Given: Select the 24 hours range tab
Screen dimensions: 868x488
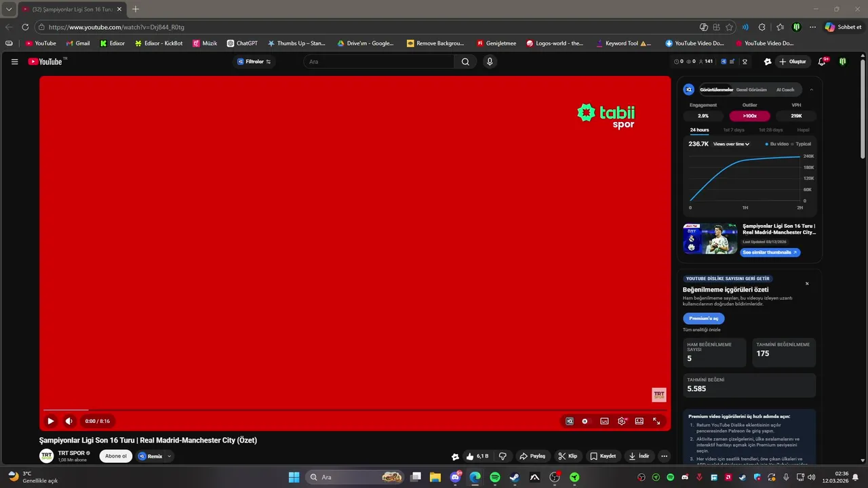Looking at the screenshot, I should click(699, 129).
